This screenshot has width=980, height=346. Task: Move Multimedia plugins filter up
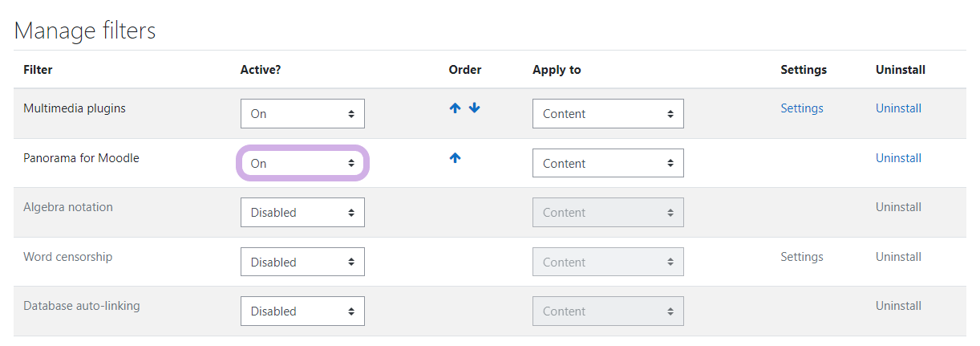click(455, 108)
